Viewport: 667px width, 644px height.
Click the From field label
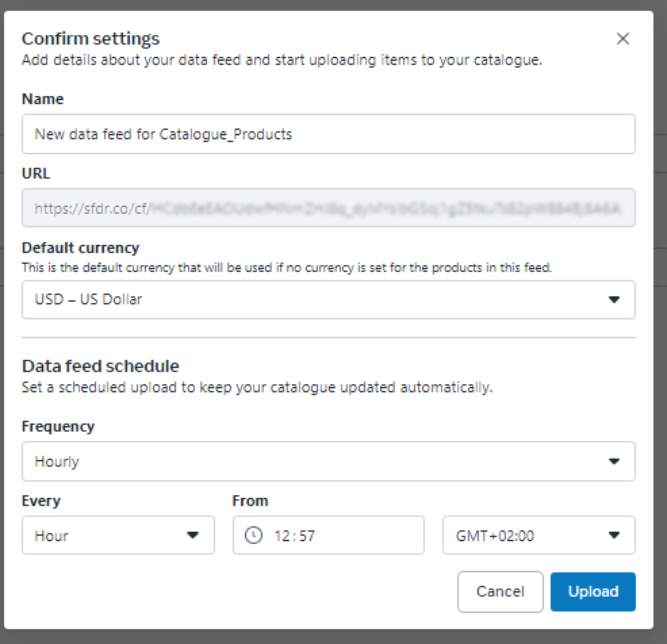pyautogui.click(x=250, y=501)
